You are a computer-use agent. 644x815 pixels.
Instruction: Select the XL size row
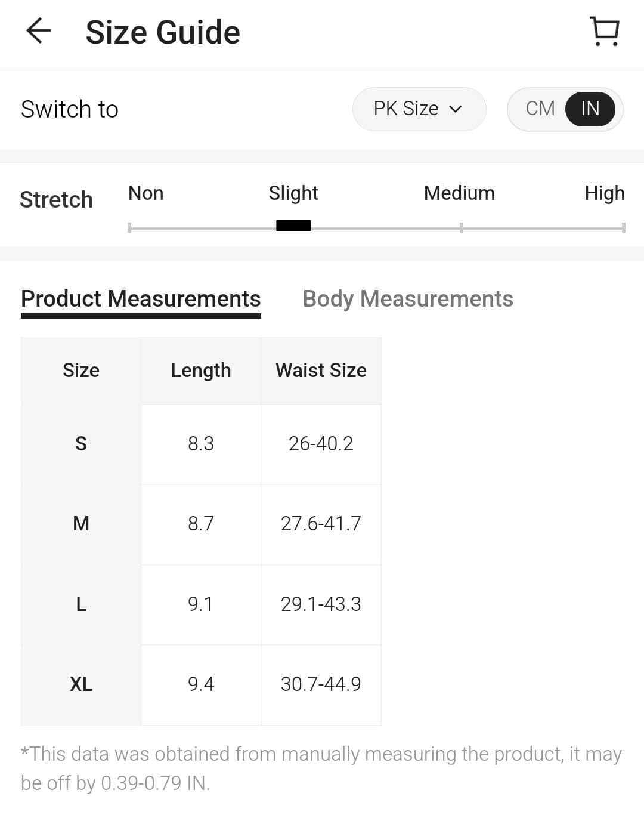coord(81,684)
